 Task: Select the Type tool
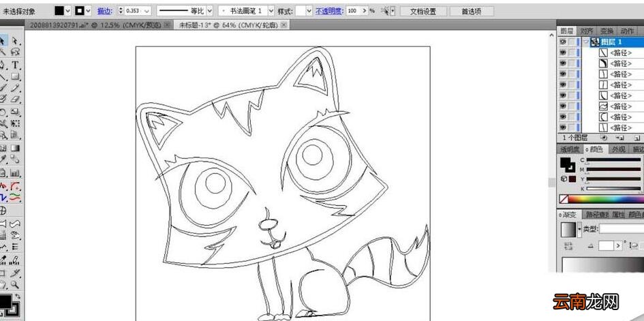[x=15, y=65]
